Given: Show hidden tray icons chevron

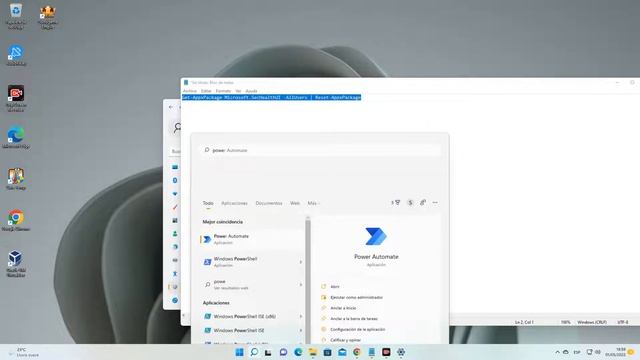Looking at the screenshot, I should (x=557, y=352).
